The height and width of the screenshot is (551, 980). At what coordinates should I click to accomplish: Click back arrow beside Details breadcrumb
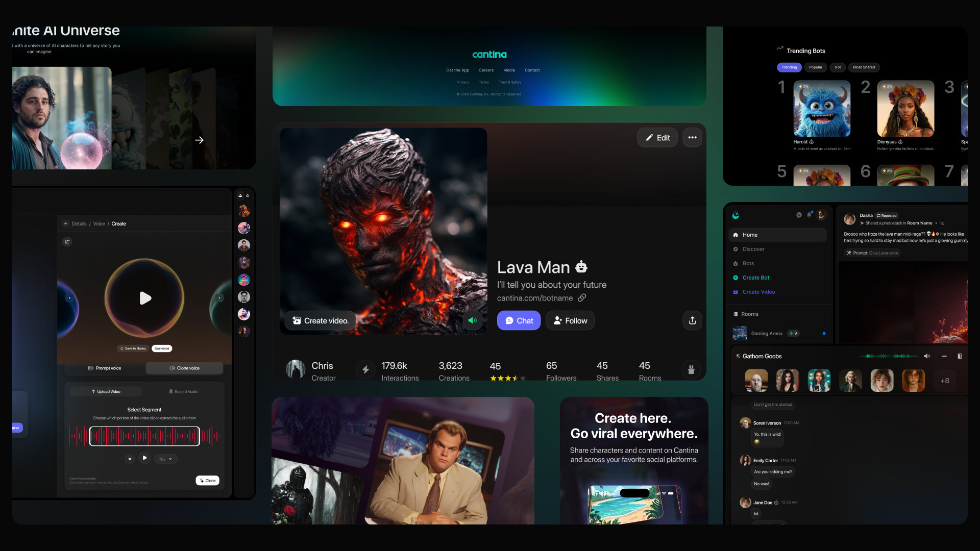pyautogui.click(x=66, y=223)
